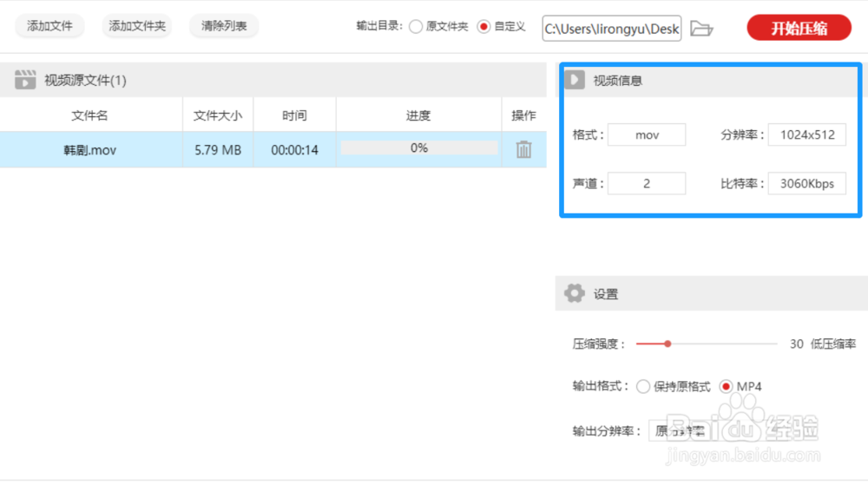
Task: Click the 5.79 MB file size cell
Action: pos(218,150)
